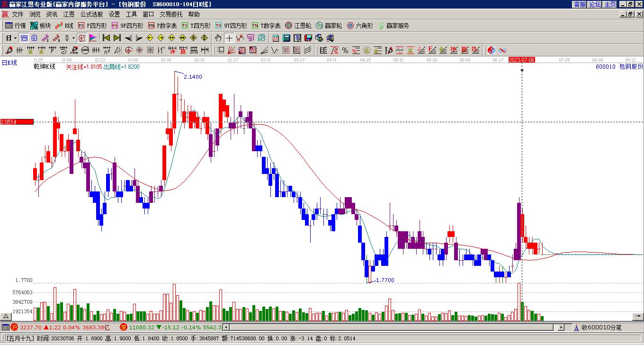
Task: Select the hand pan tool
Action: tap(218, 38)
